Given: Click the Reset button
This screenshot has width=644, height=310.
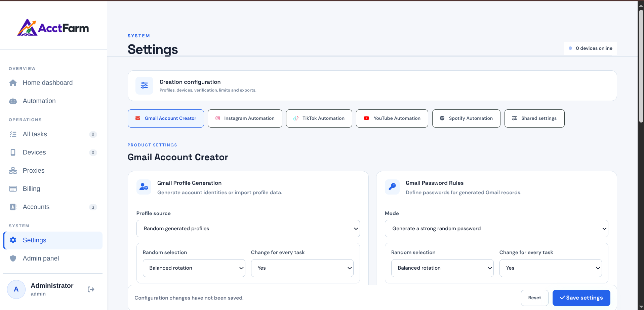Looking at the screenshot, I should tap(535, 298).
